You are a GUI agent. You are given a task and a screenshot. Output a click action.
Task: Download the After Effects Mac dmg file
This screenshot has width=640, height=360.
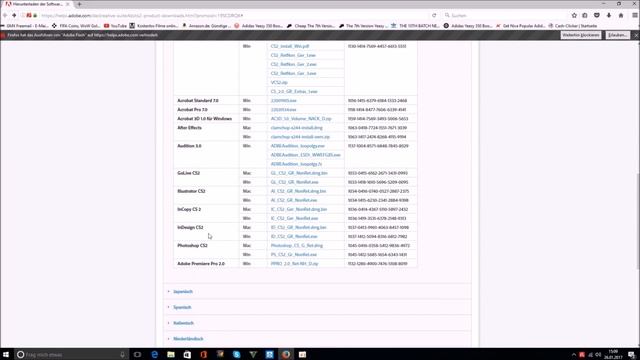tap(296, 128)
